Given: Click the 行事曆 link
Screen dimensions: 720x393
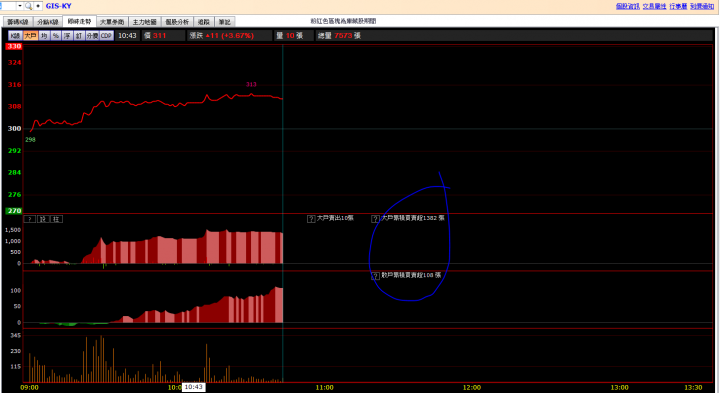Looking at the screenshot, I should [678, 6].
